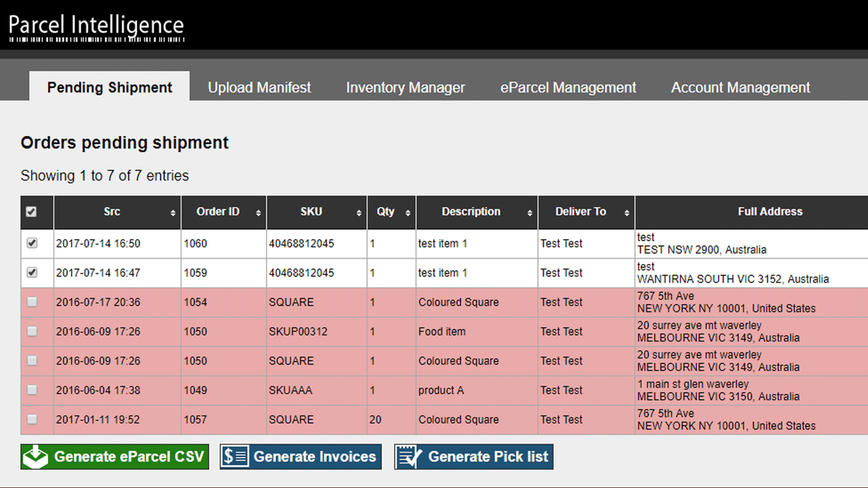Click the Generate Invoices button label
This screenshot has height=488, width=868.
click(315, 457)
